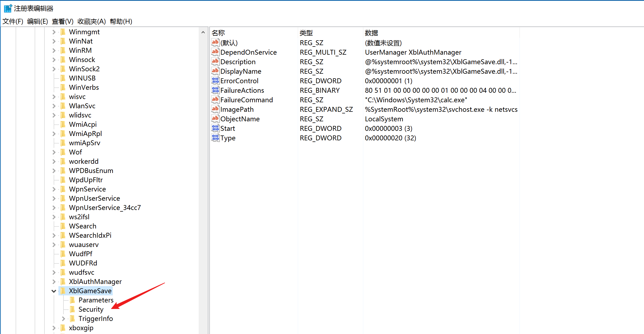644x334 pixels.
Task: Click the 数据 column header
Action: coord(371,33)
